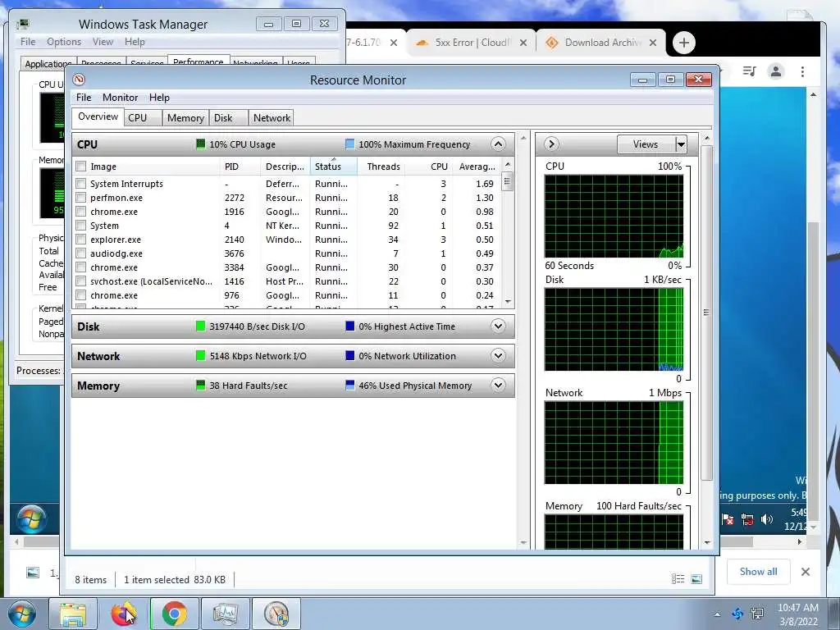Sort by the Threads column header
Viewport: 840px width, 630px height.
pos(381,167)
